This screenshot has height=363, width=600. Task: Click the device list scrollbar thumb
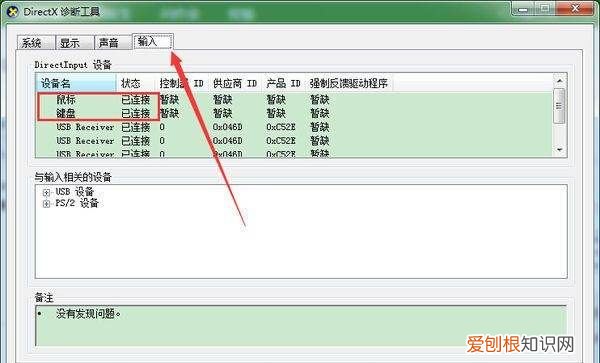pos(559,106)
